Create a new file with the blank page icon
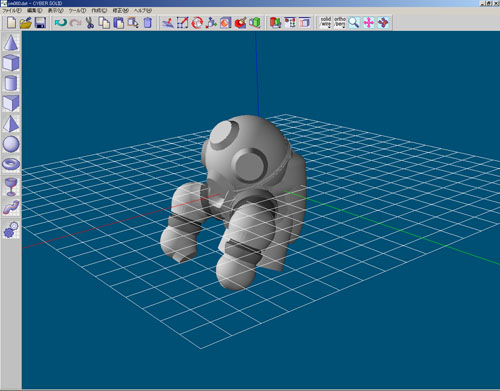500x391 pixels. [x=11, y=23]
